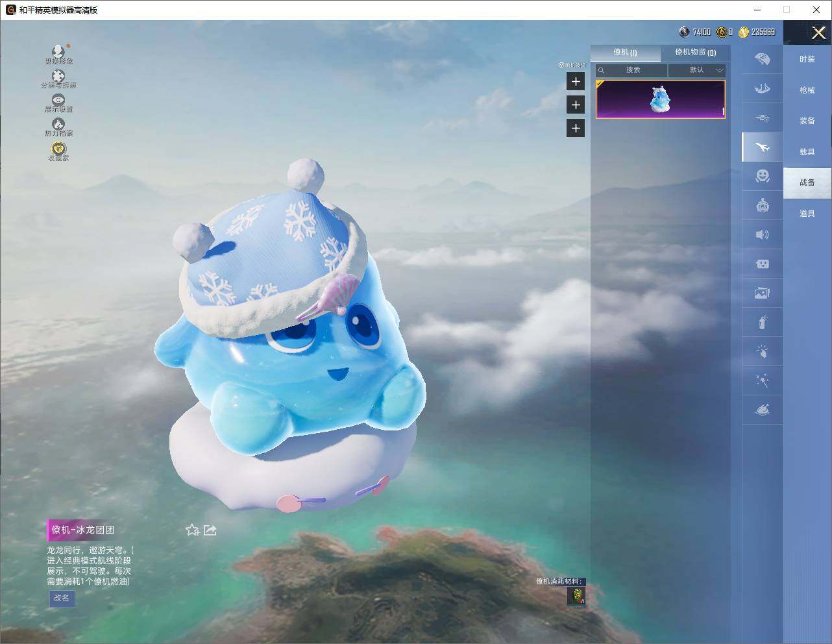Screen dimensions: 832x644
Task: Select the robot category icon
Action: [x=763, y=205]
